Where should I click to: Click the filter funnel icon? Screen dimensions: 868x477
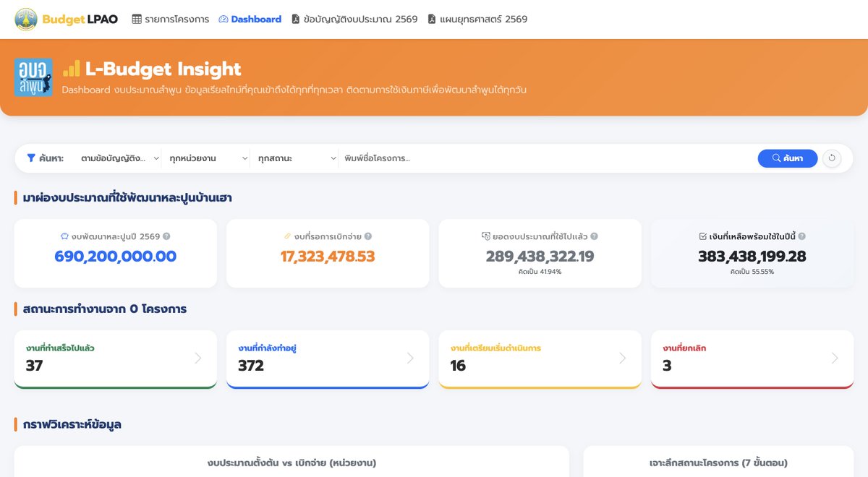coord(31,158)
